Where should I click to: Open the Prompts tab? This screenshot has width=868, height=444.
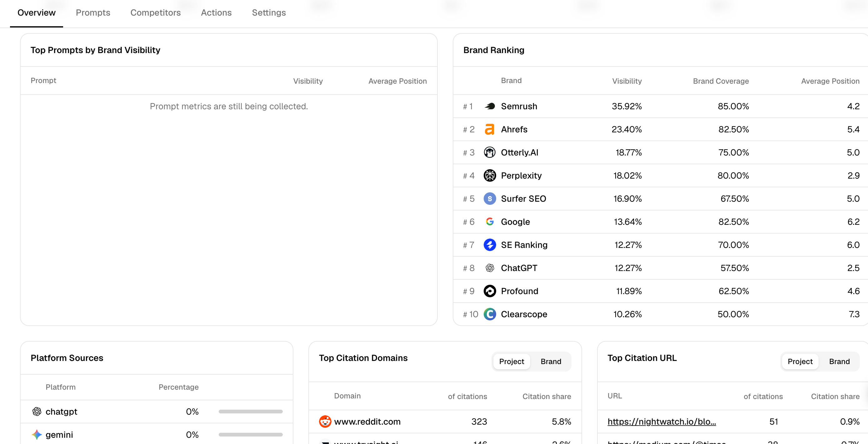click(x=93, y=13)
